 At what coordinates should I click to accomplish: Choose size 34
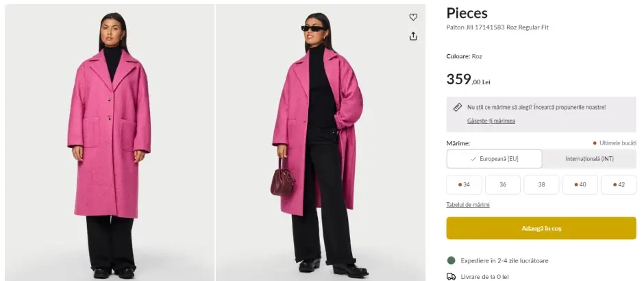[x=464, y=184]
